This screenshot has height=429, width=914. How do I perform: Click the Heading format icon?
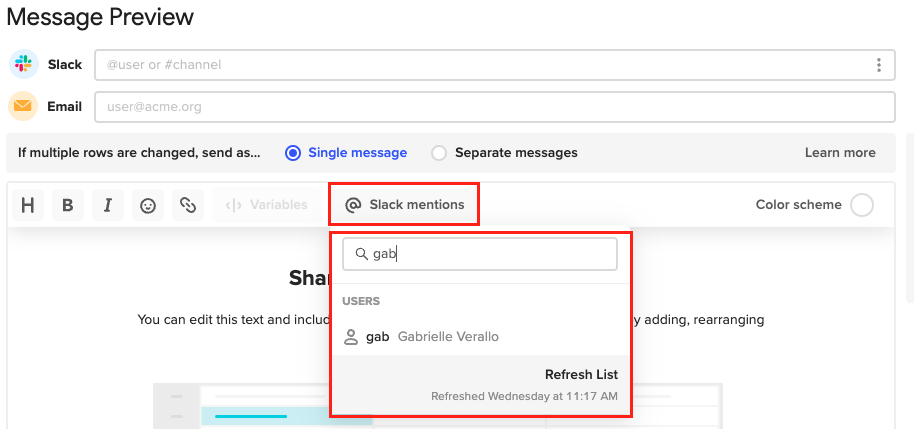point(28,205)
